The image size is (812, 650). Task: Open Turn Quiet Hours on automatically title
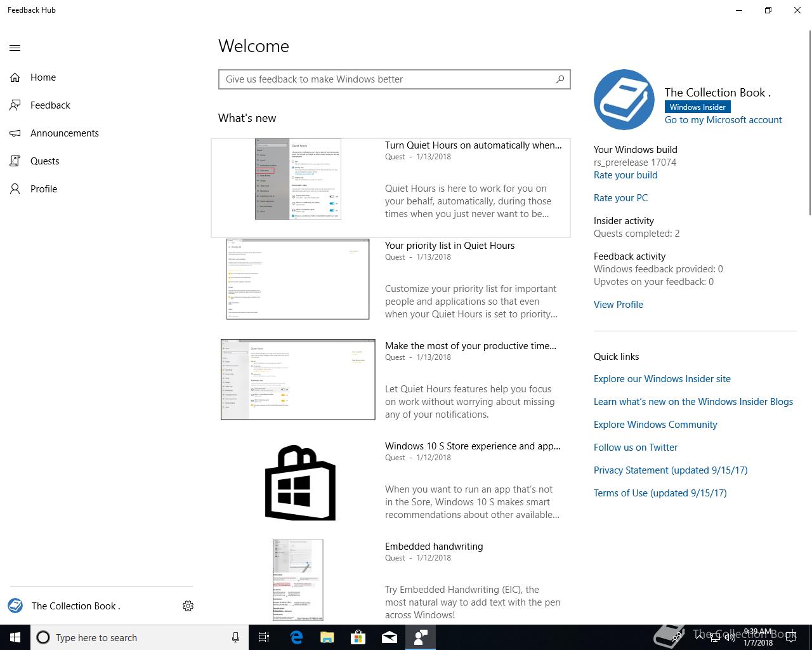[473, 145]
